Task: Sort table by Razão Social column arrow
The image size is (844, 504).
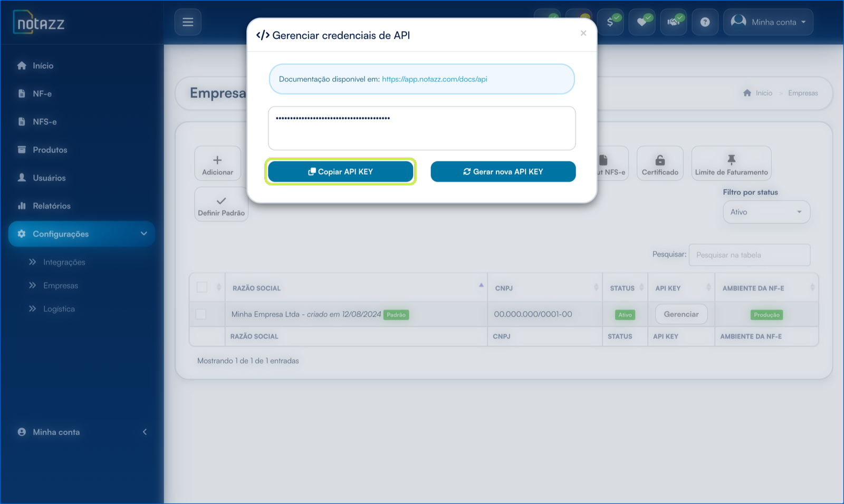Action: [481, 285]
